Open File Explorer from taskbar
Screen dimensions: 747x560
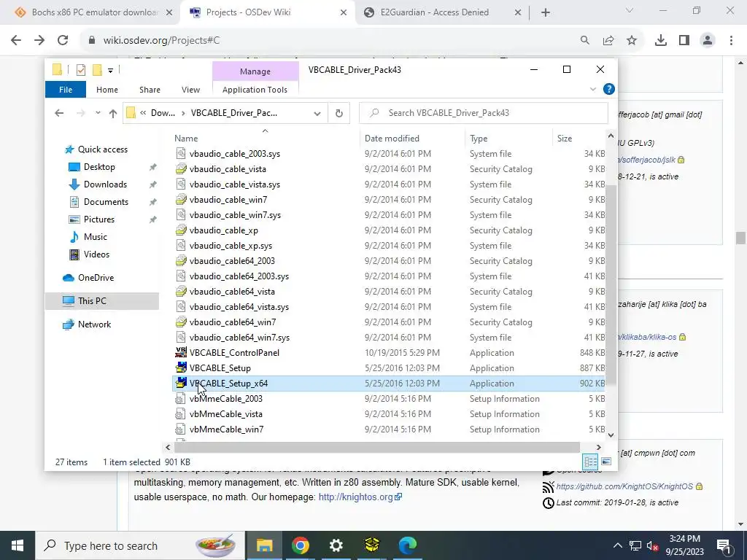tap(264, 545)
